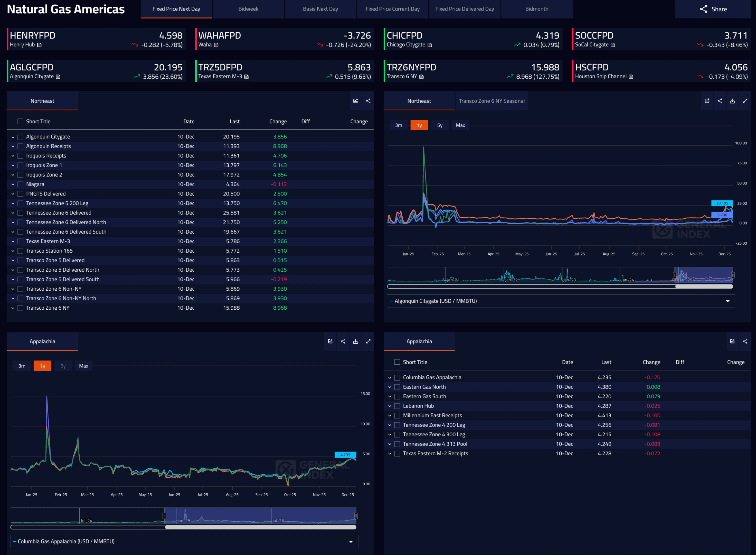Expand the Niagara row chevron
Screen dimensions: 756x555
[13, 184]
